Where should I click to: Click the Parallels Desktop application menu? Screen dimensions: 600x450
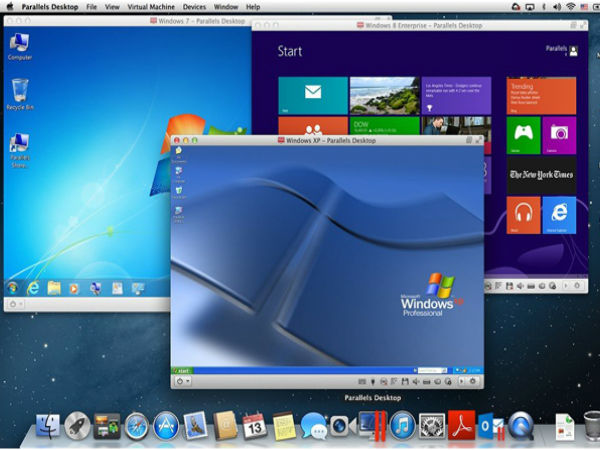click(50, 7)
